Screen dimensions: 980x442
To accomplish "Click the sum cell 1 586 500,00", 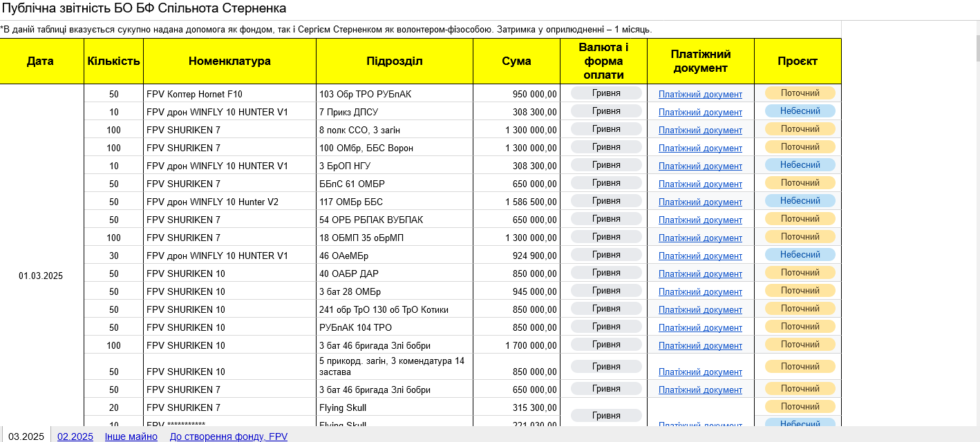I will [x=517, y=202].
